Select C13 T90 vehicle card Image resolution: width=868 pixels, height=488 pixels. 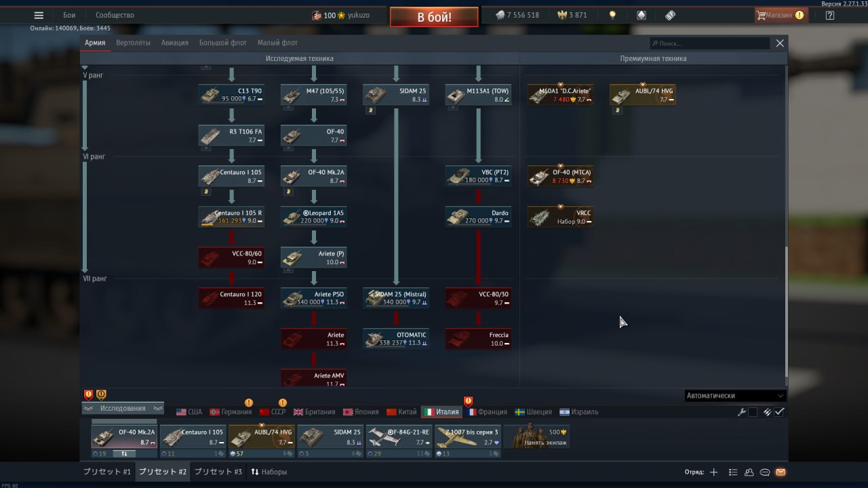(231, 95)
